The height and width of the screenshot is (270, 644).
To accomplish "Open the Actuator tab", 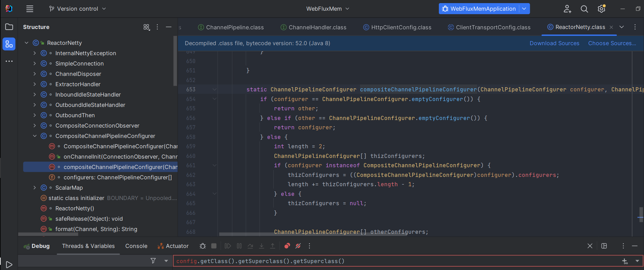I will click(173, 246).
